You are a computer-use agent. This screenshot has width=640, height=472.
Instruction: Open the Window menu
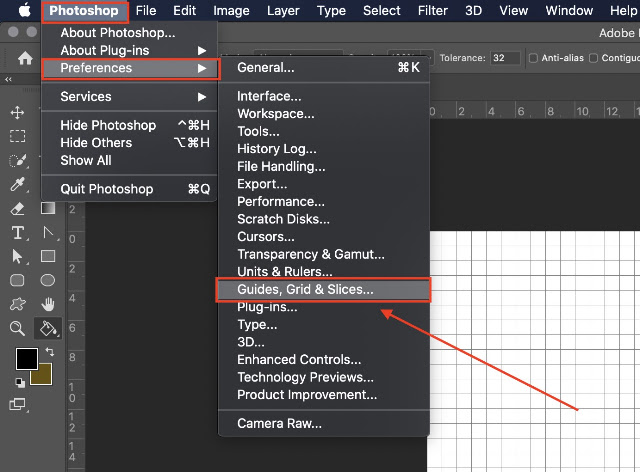tap(569, 11)
